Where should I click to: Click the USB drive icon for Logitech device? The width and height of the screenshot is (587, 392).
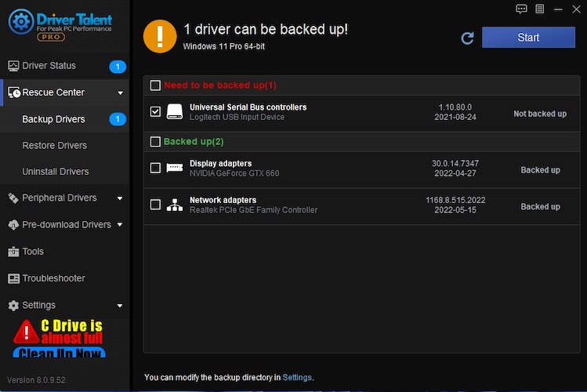(x=175, y=111)
